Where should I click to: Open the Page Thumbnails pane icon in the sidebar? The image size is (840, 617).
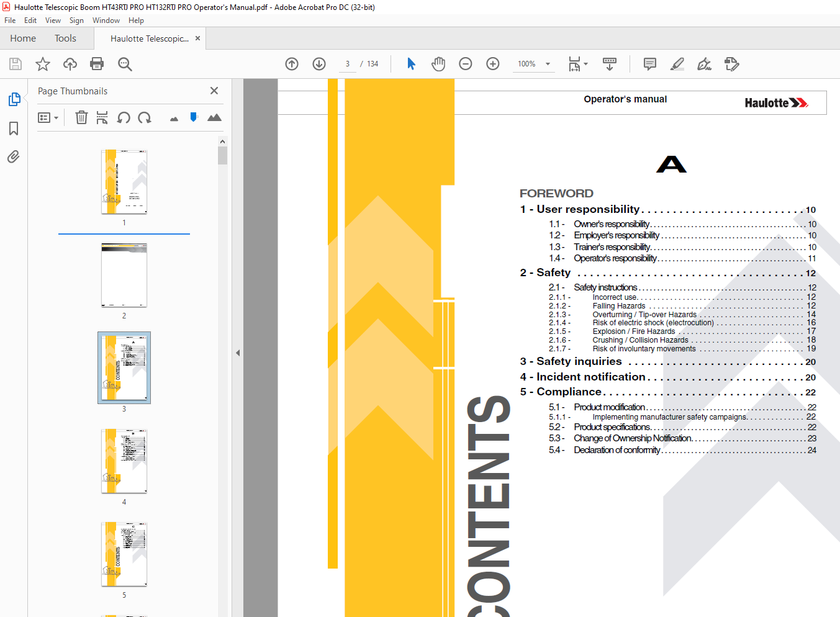pos(14,99)
